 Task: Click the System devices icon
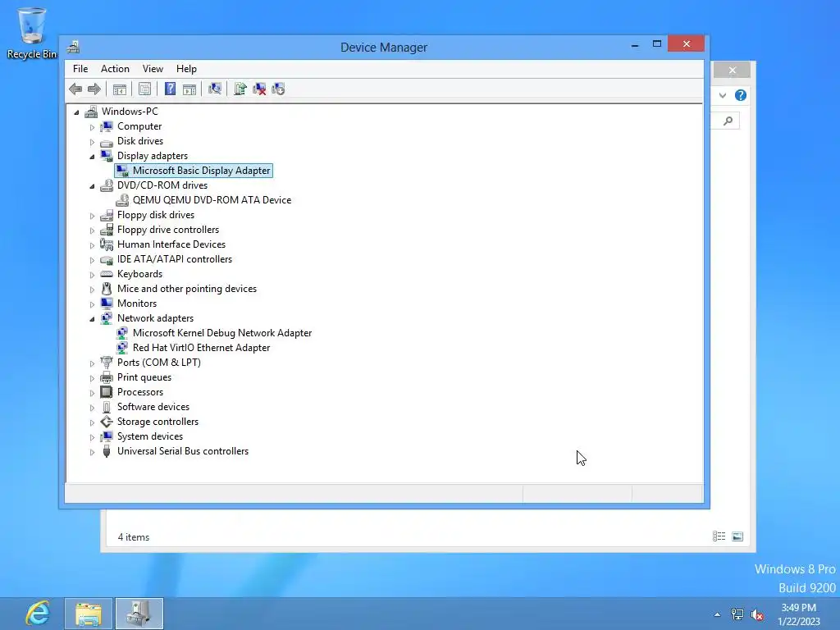[x=107, y=436]
